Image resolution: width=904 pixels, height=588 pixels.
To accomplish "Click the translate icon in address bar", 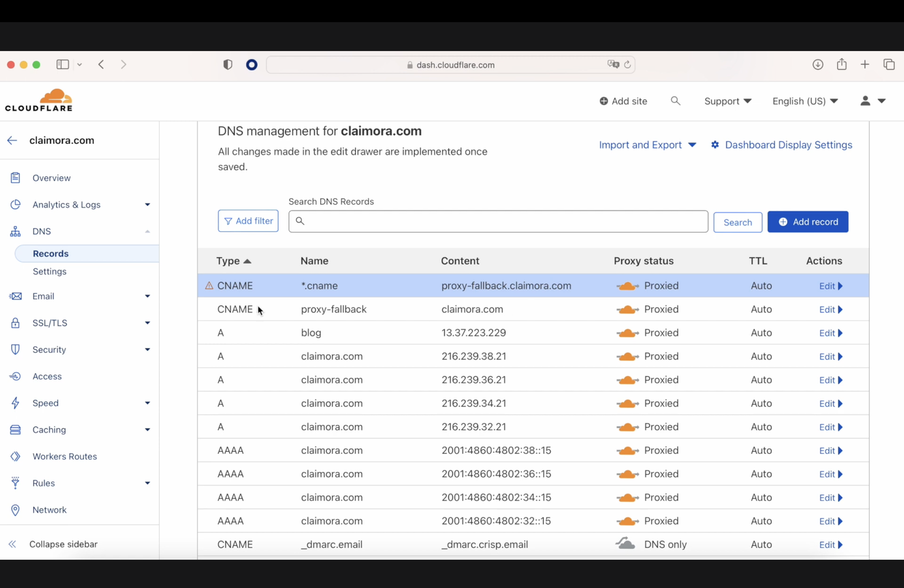I will pos(613,65).
